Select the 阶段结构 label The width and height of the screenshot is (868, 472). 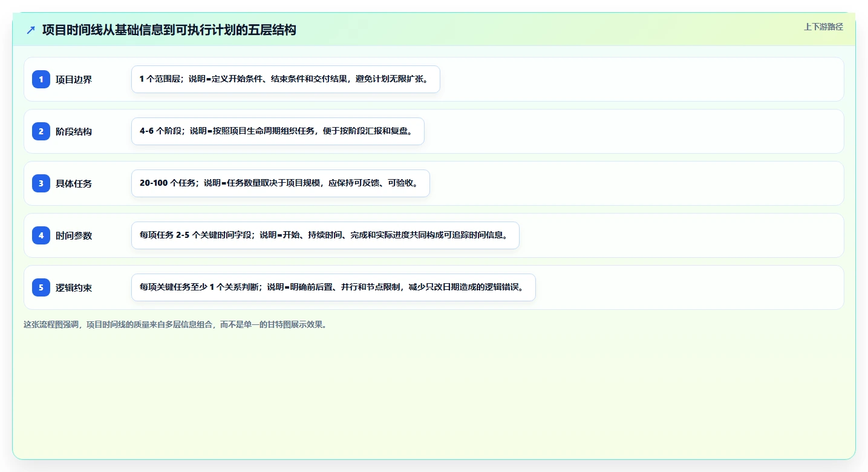click(74, 131)
